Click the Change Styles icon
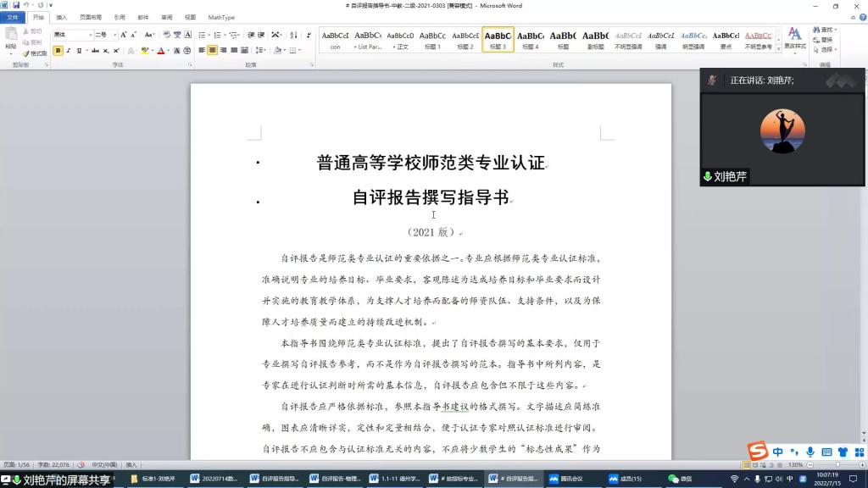868x488 pixels. [x=794, y=38]
